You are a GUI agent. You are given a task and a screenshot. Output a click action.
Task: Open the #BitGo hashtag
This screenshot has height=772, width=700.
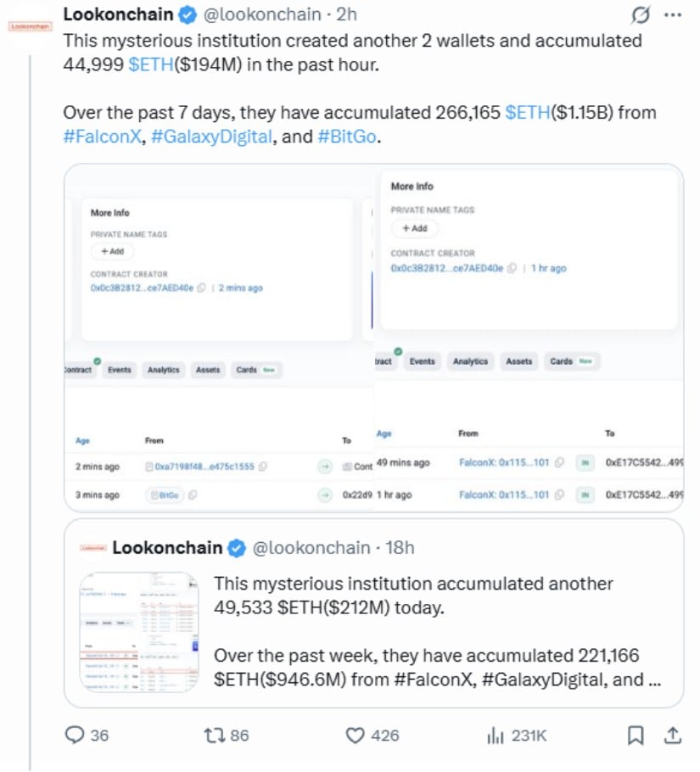click(347, 137)
